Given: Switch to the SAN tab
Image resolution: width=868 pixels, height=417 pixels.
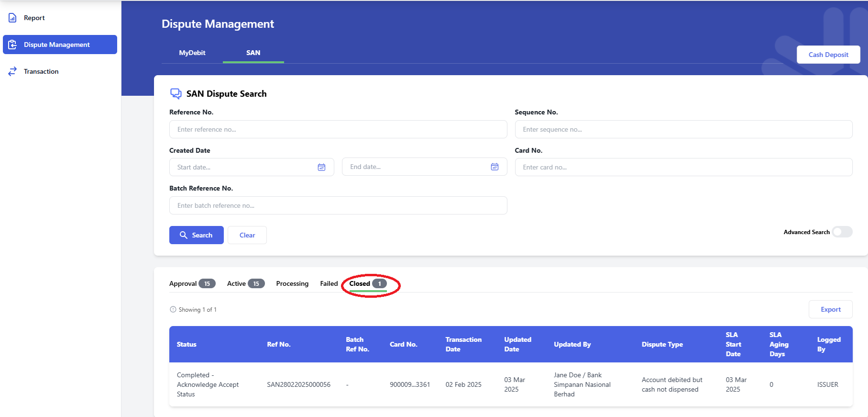Looking at the screenshot, I should pos(253,53).
